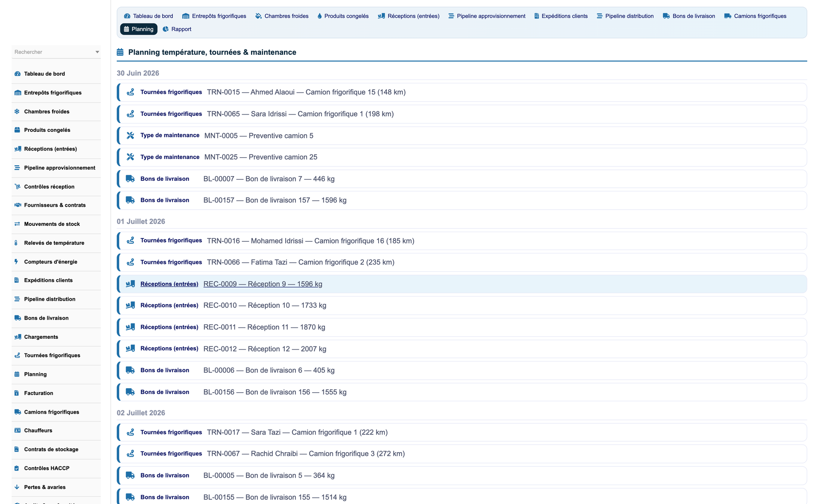Click wrench icon on MNT-0005 row
The height and width of the screenshot is (504, 814).
pos(131,136)
